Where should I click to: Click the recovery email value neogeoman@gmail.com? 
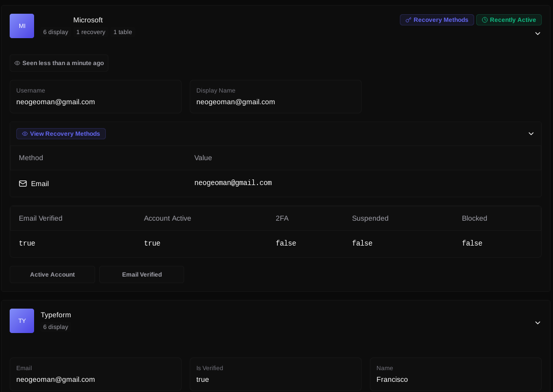[x=233, y=183]
